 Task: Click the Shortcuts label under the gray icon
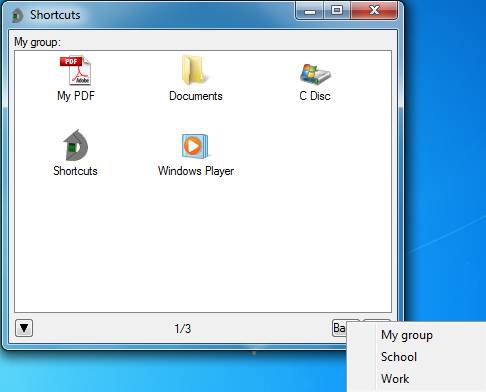click(x=75, y=171)
